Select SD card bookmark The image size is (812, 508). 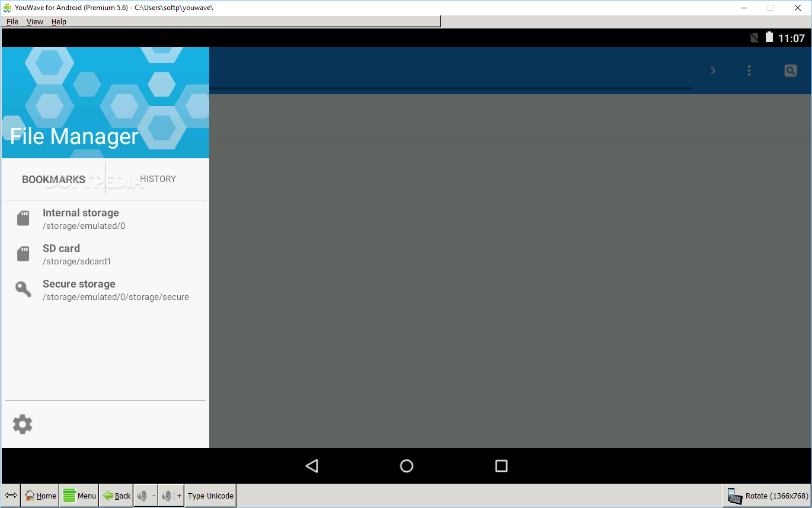pyautogui.click(x=106, y=254)
